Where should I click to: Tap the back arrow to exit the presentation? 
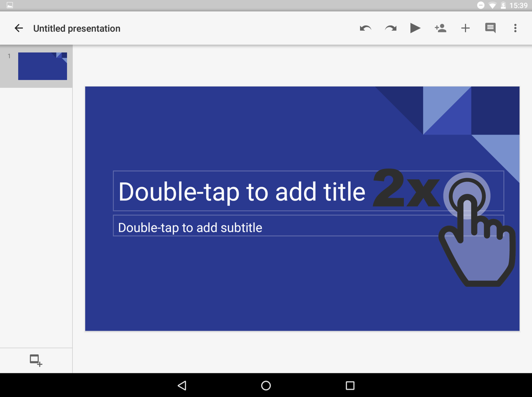tap(19, 28)
